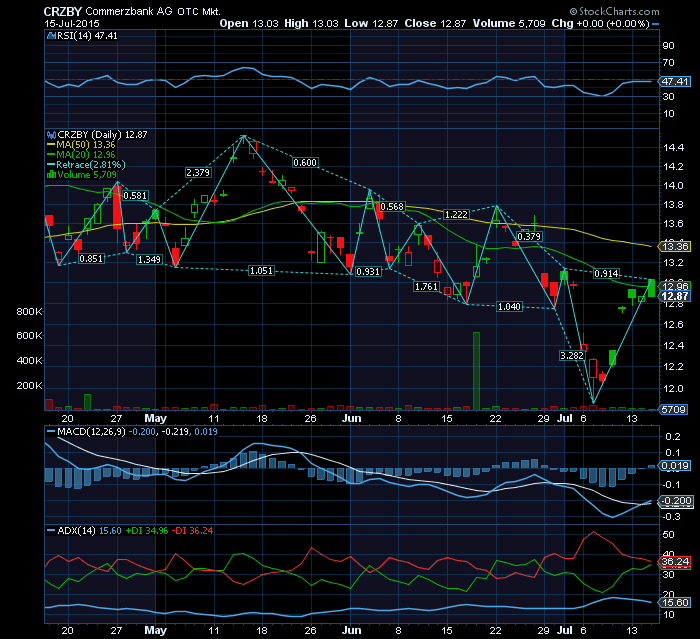The width and height of the screenshot is (700, 639).
Task: Click the +DI 34.96 legend text
Action: [146, 530]
